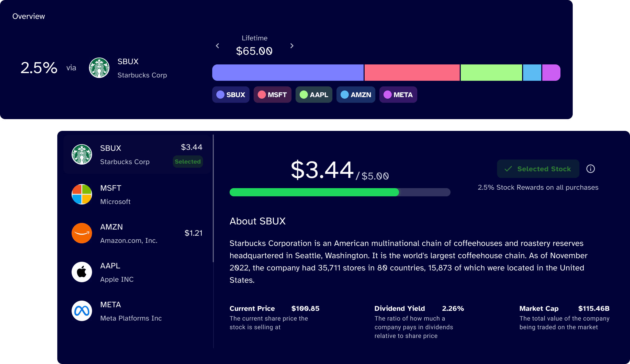The image size is (630, 364).
Task: Select the META legend pill
Action: (398, 95)
